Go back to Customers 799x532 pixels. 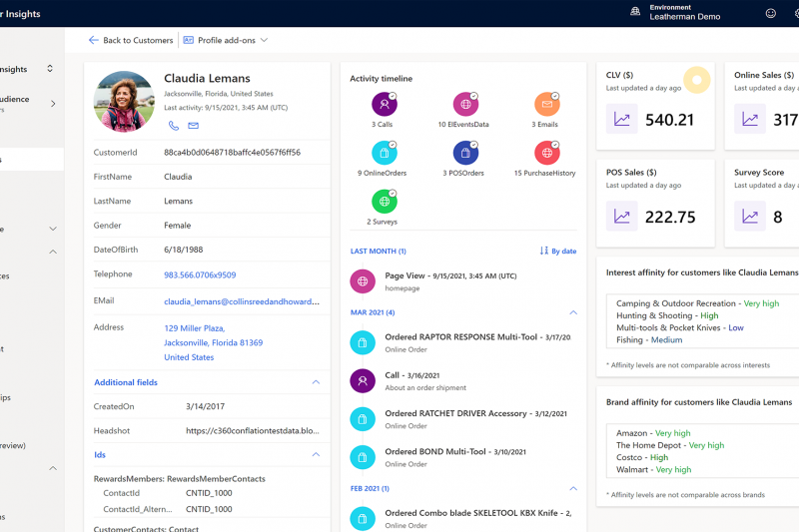pos(131,40)
